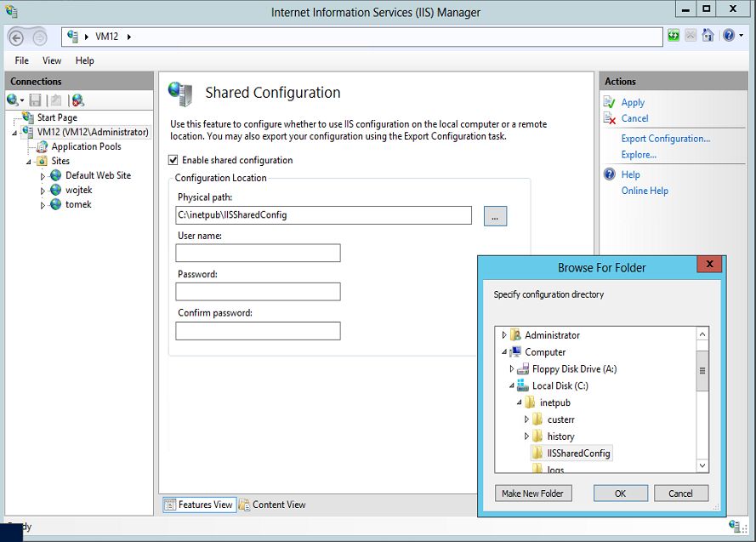The image size is (756, 542).
Task: Click the Make New Folder button
Action: 532,494
